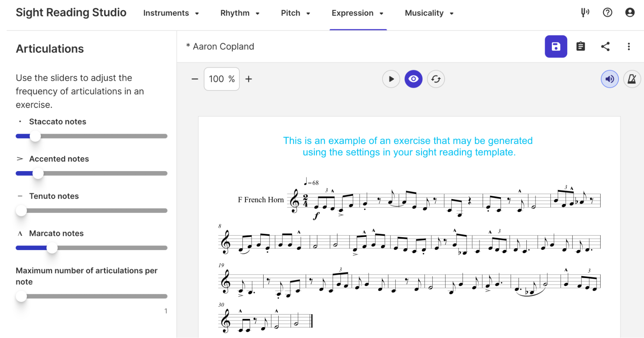
Task: Open the help question mark icon
Action: (607, 13)
